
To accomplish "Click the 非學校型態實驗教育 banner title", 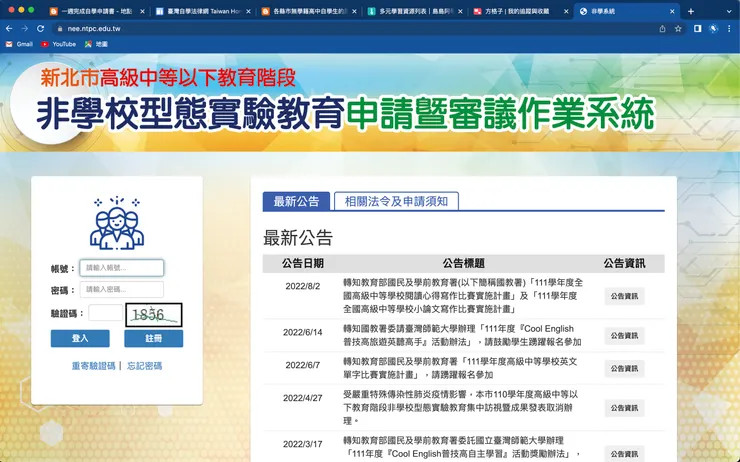I will (x=190, y=114).
